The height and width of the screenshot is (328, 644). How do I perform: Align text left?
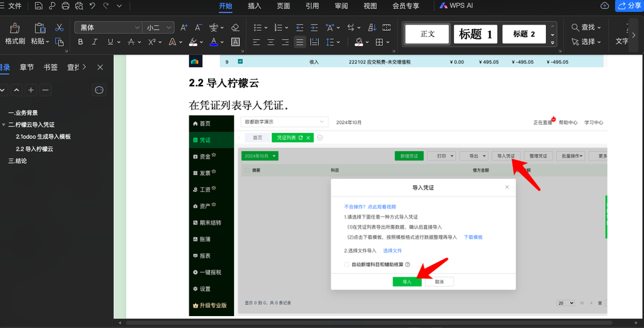[x=257, y=42]
